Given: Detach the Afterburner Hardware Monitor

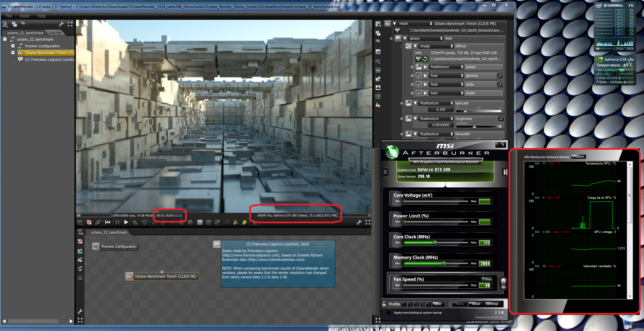Looking at the screenshot, I should pos(579,157).
